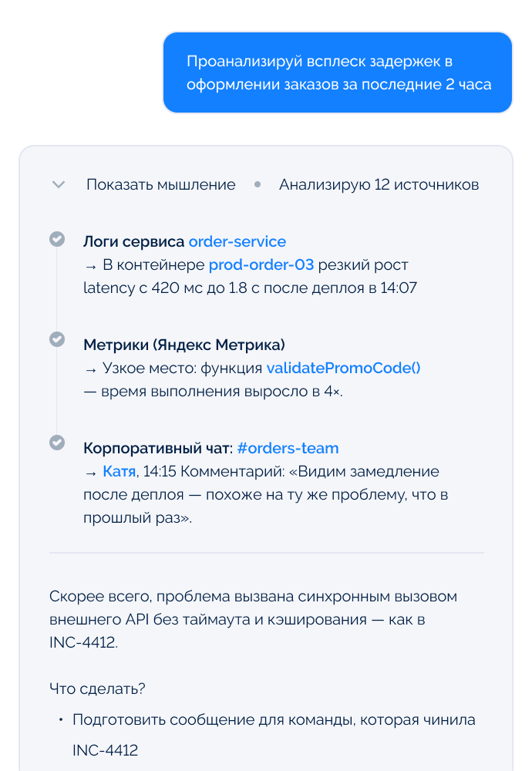The image size is (532, 771).
Task: Open the prod-order-03 container link
Action: click(261, 265)
